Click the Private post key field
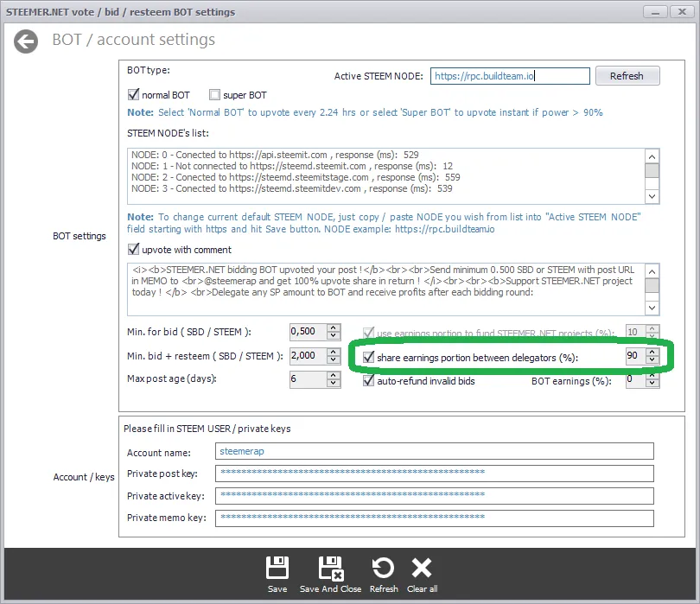The image size is (700, 604). coord(435,474)
